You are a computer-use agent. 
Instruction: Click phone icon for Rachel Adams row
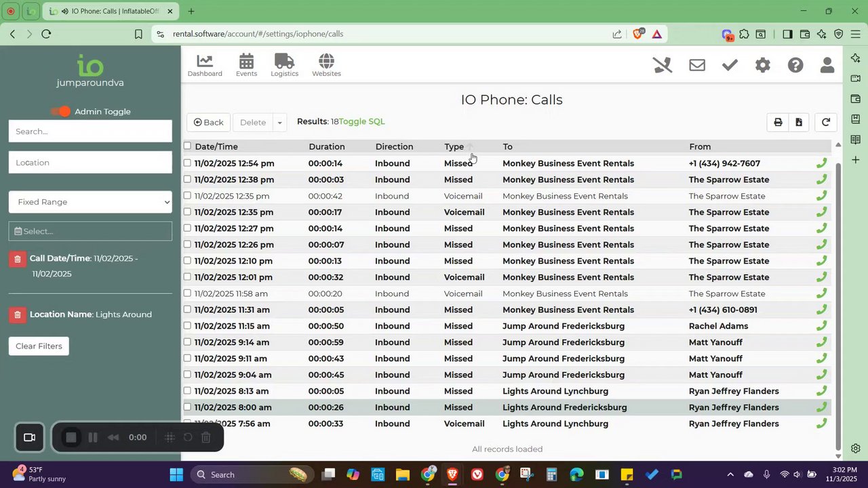[821, 326]
